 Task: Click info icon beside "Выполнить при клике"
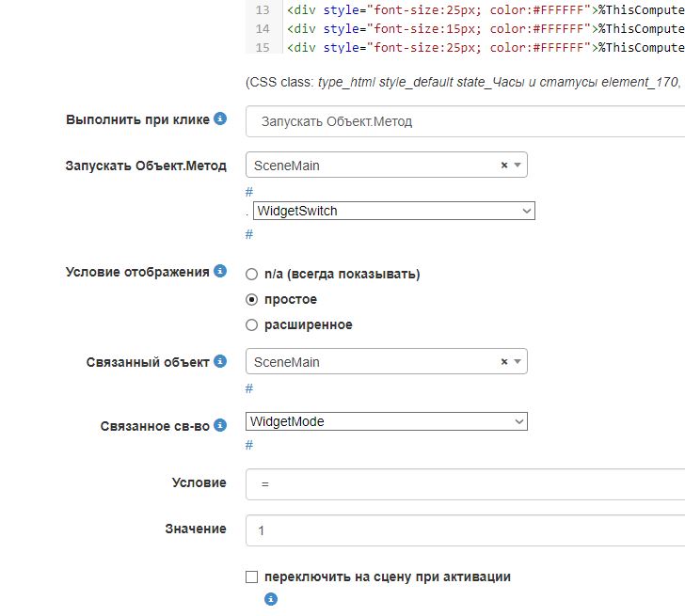coord(220,119)
